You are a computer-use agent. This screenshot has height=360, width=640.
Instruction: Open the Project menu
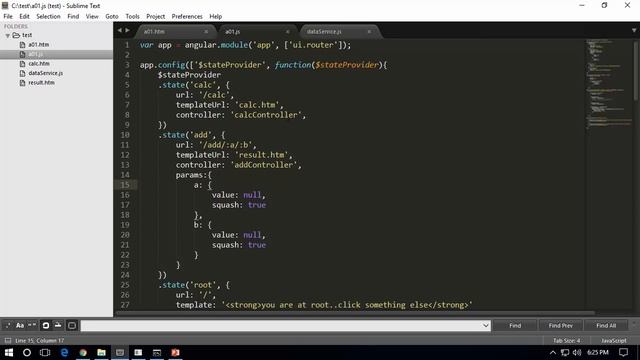(156, 16)
